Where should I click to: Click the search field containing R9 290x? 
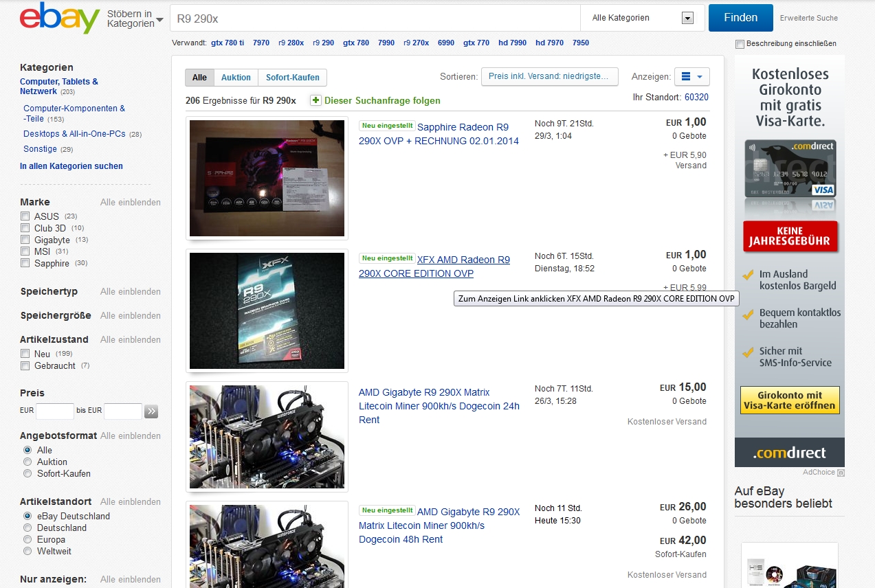tap(375, 19)
